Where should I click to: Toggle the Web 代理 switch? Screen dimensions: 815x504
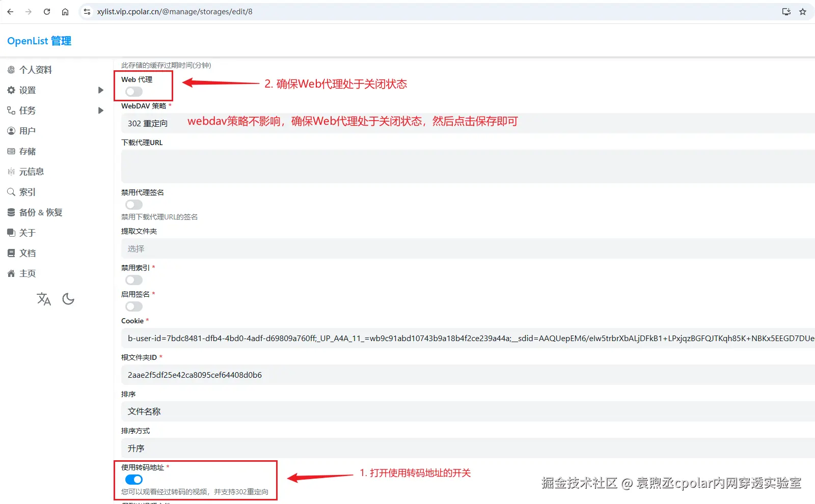click(134, 92)
